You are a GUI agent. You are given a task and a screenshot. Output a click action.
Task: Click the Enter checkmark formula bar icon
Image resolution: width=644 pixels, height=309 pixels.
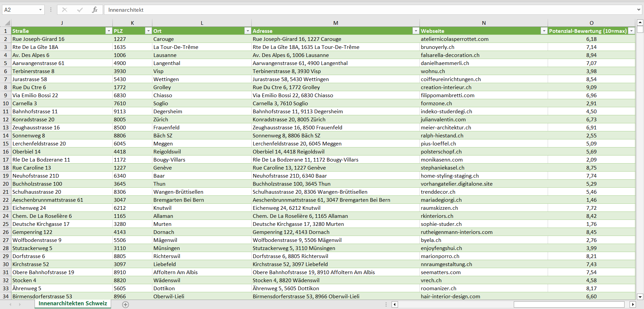coord(80,10)
